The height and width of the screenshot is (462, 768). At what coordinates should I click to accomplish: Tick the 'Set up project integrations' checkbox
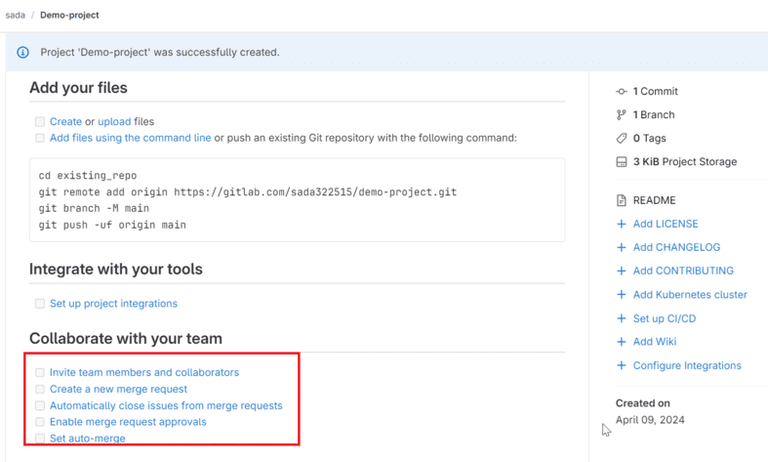(x=40, y=304)
